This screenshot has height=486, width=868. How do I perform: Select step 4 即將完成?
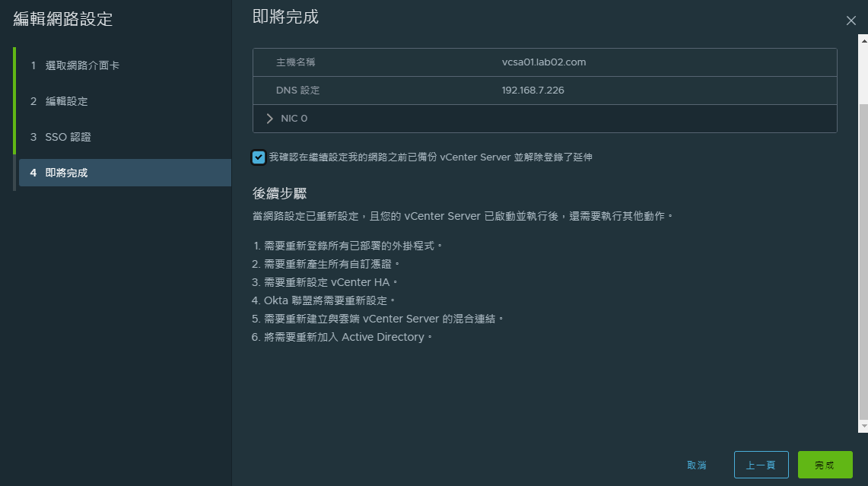tap(125, 173)
